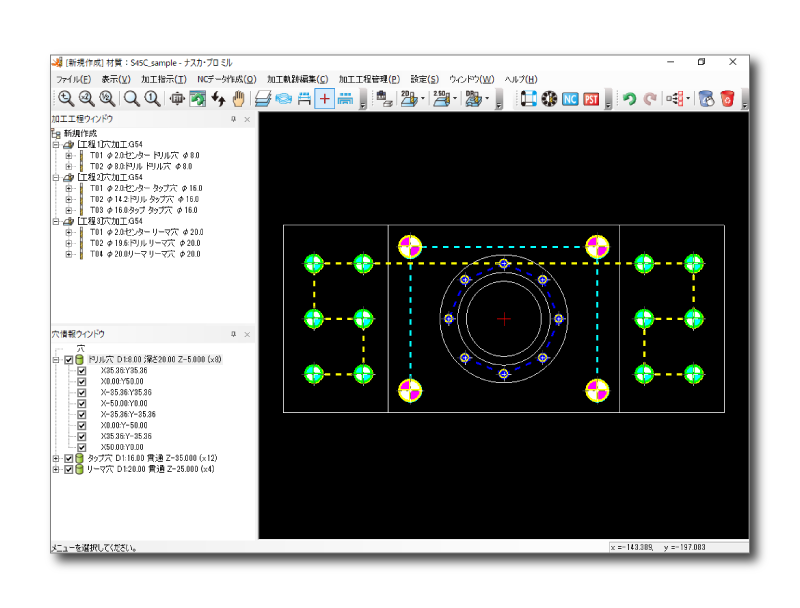The height and width of the screenshot is (608, 800).
Task: Click the material block setup icon
Action: point(384,98)
